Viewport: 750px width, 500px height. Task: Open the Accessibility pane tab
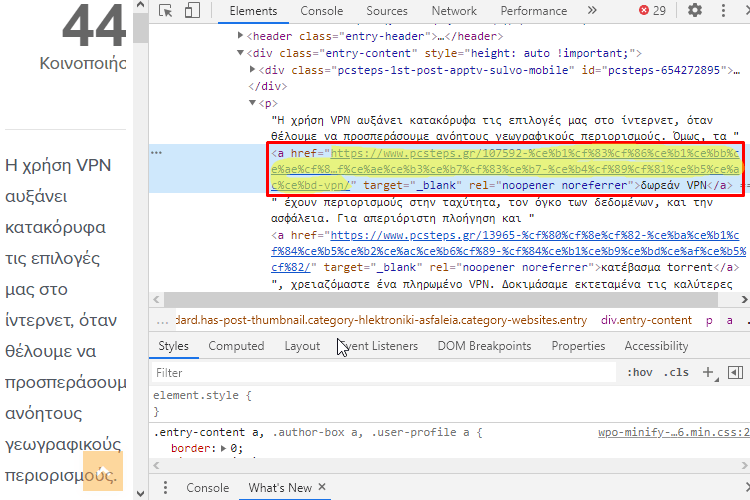pyautogui.click(x=656, y=346)
